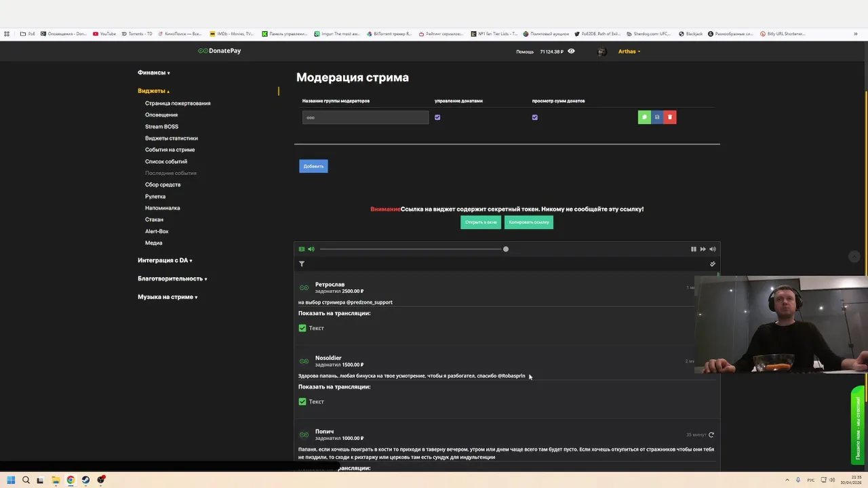This screenshot has width=868, height=488.
Task: Open Steam from taskbar
Action: [85, 480]
